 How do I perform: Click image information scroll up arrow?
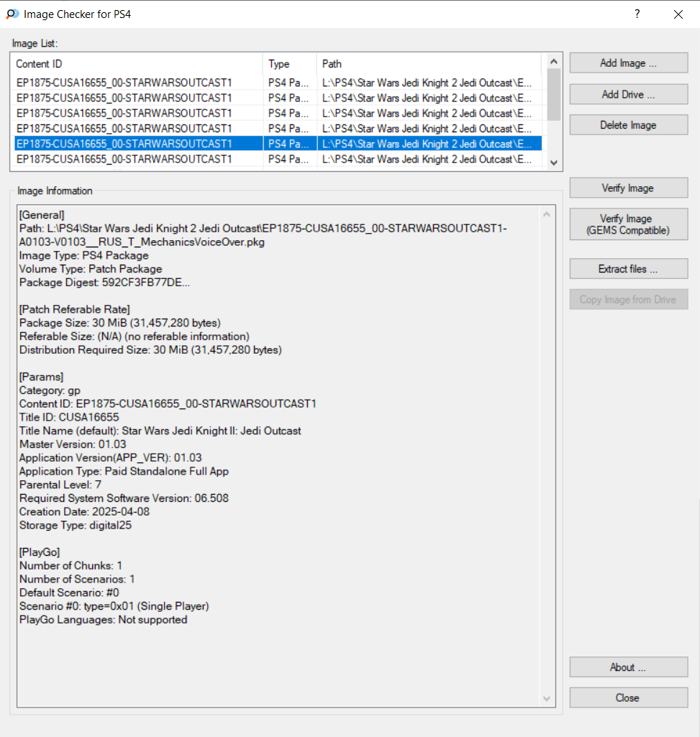point(547,215)
